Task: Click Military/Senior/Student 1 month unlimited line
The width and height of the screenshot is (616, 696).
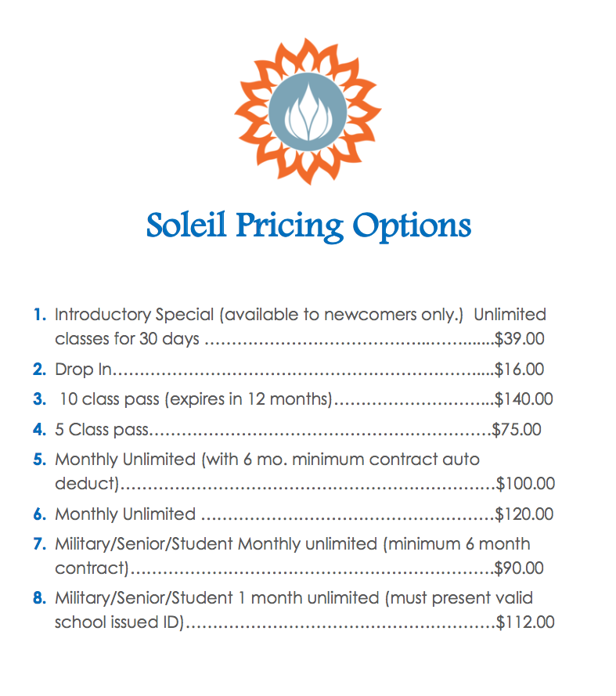Action: (294, 598)
